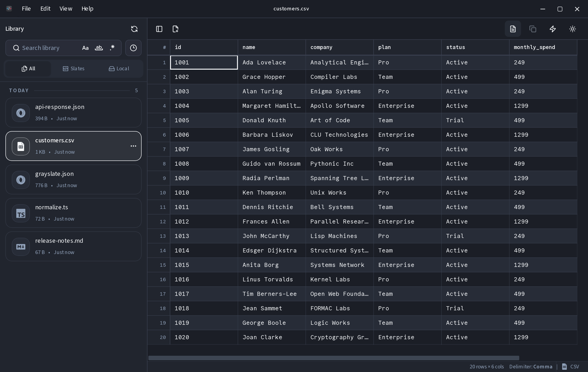Sort by the name column header
The image size is (588, 372).
[x=272, y=47]
